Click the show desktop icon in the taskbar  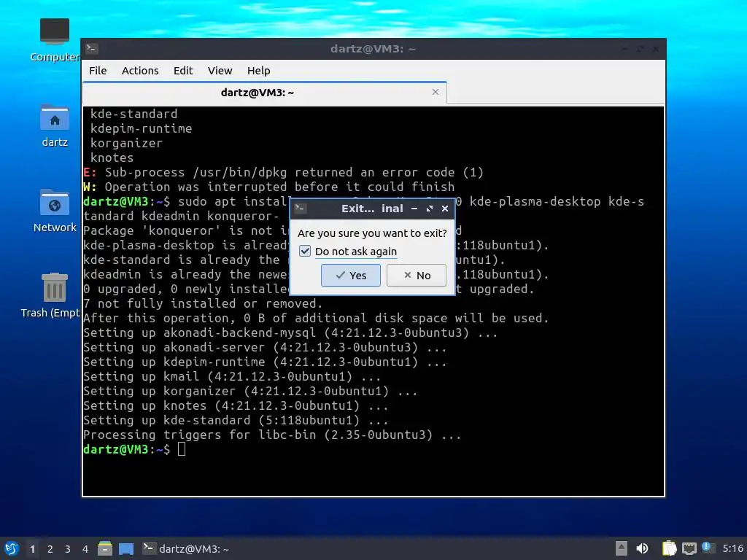125,548
